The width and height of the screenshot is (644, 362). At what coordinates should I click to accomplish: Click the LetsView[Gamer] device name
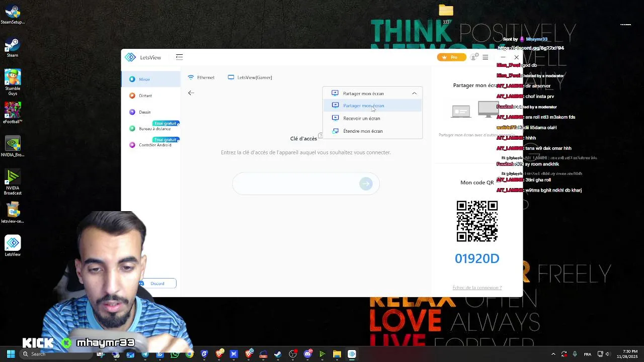[x=250, y=77]
